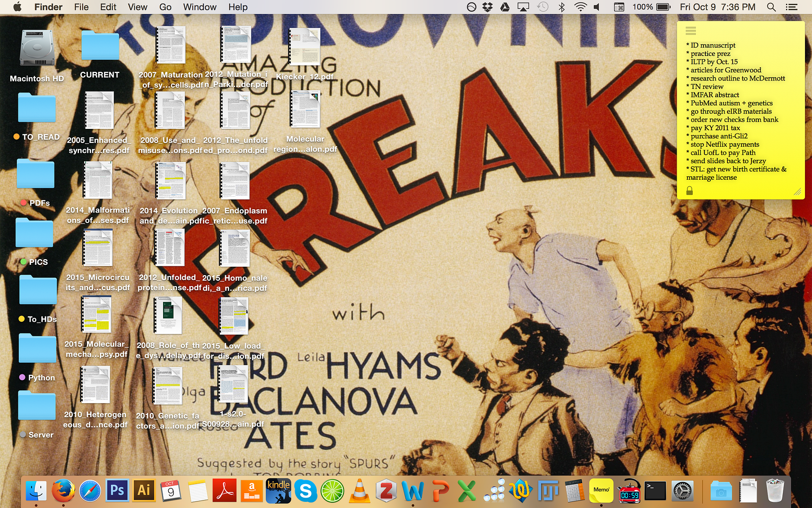Open the Finder menu
The height and width of the screenshot is (508, 812).
click(48, 7)
